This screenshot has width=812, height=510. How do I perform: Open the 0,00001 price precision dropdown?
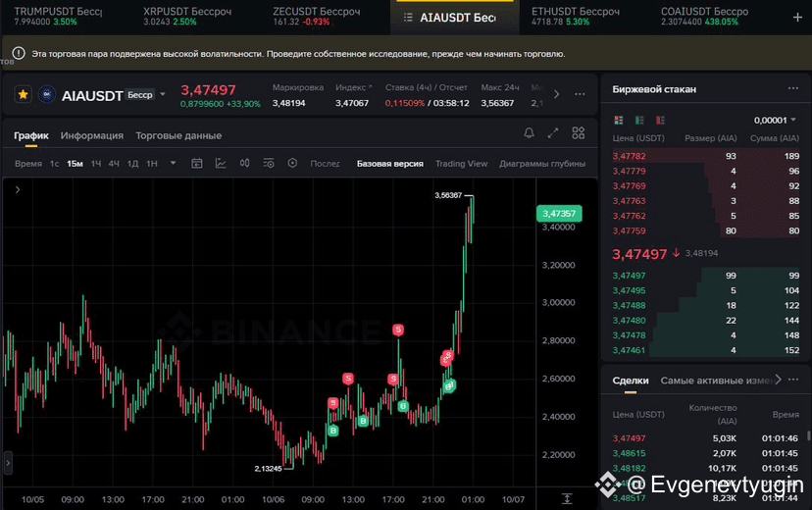[x=774, y=120]
